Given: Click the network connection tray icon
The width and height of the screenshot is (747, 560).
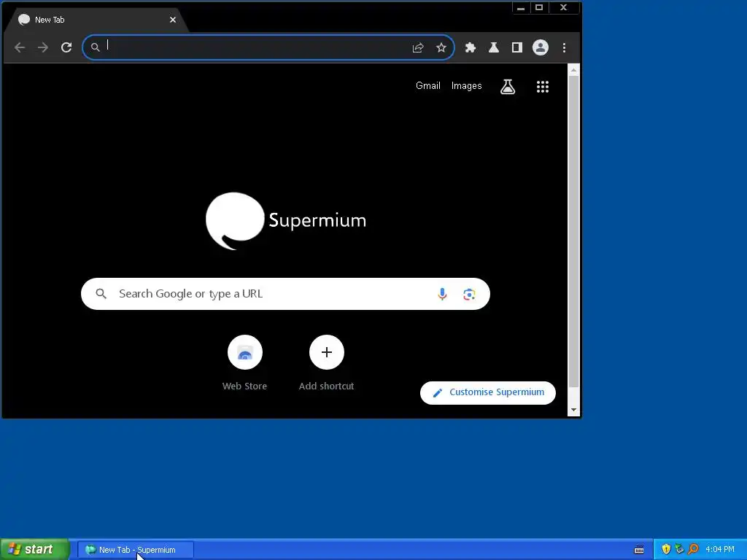Looking at the screenshot, I should coord(679,549).
